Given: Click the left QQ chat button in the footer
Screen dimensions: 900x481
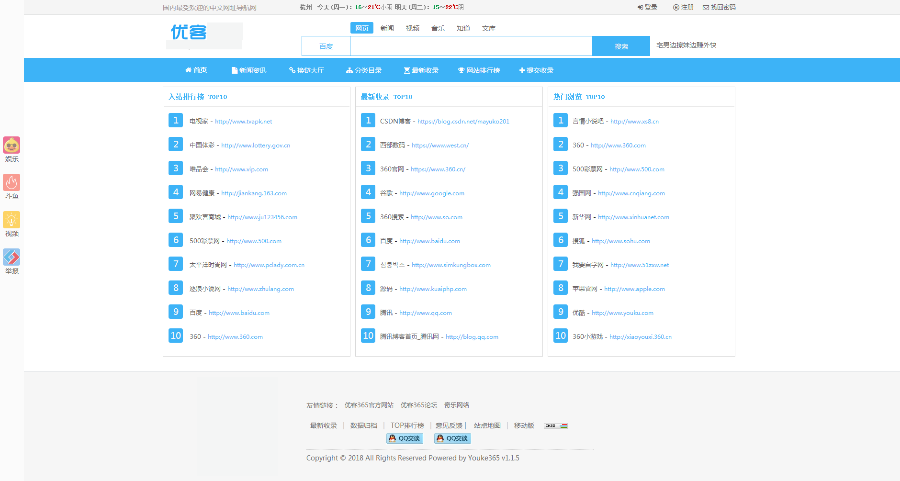Looking at the screenshot, I should pyautogui.click(x=405, y=439).
